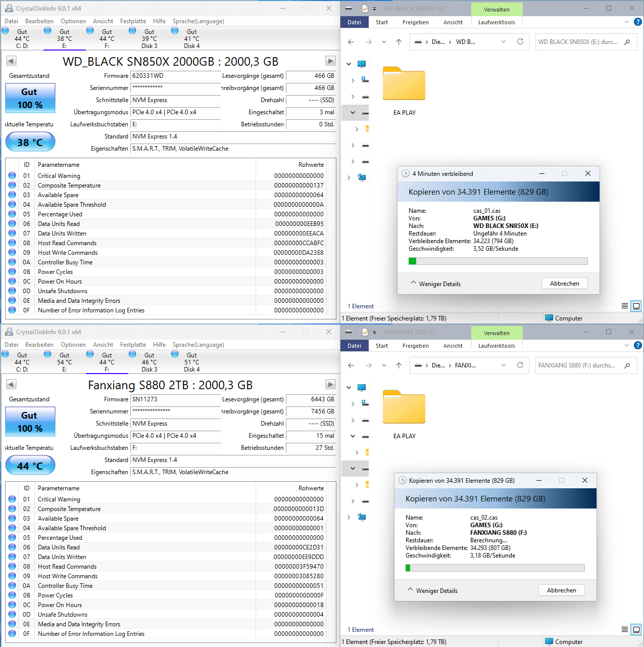Go up one level in the FANXIANG S880 Explorer

pyautogui.click(x=399, y=365)
